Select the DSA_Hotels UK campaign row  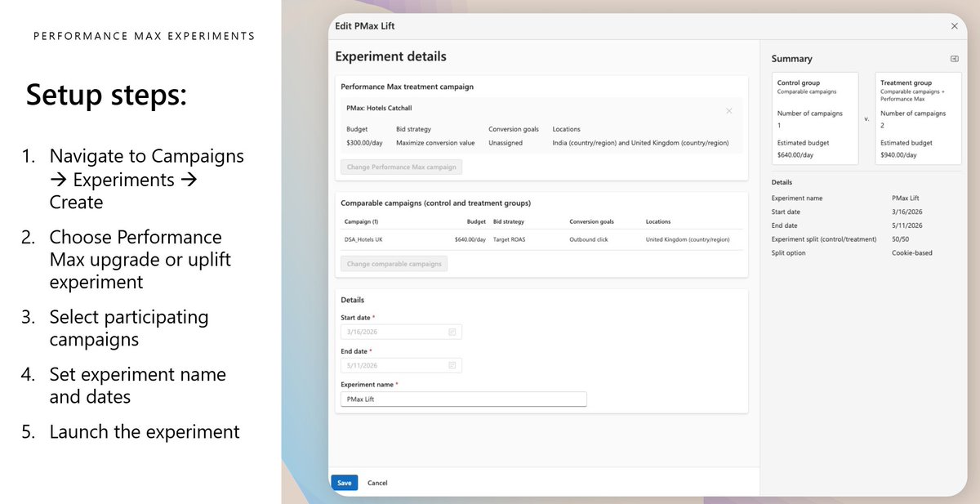coord(541,239)
